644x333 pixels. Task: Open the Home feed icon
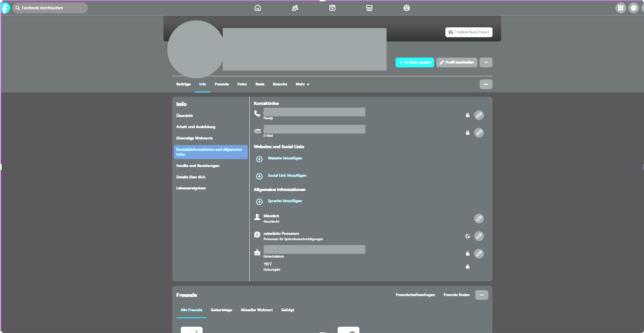[x=258, y=8]
